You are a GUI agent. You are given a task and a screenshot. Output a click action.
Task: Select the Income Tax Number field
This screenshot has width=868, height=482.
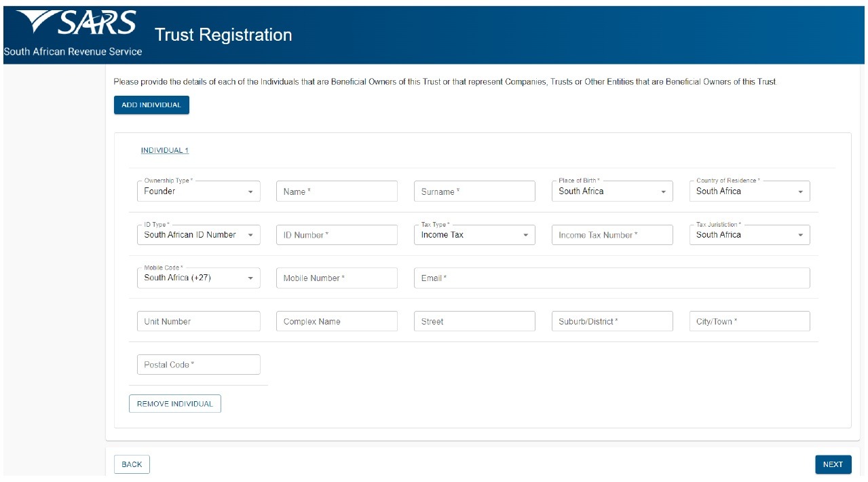612,235
